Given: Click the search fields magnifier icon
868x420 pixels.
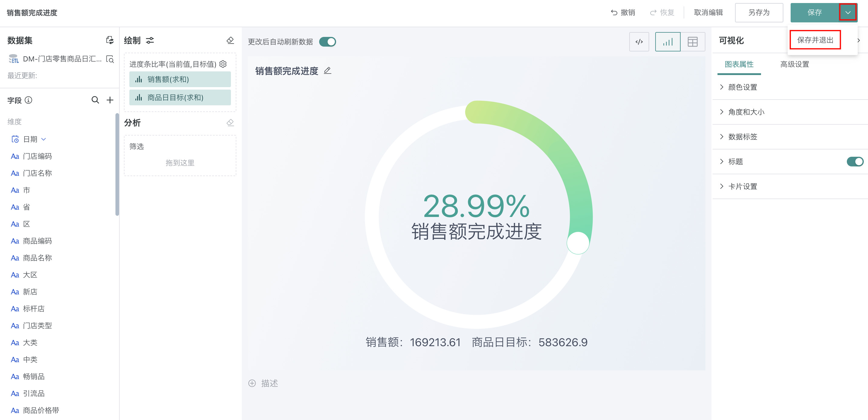Looking at the screenshot, I should tap(96, 100).
